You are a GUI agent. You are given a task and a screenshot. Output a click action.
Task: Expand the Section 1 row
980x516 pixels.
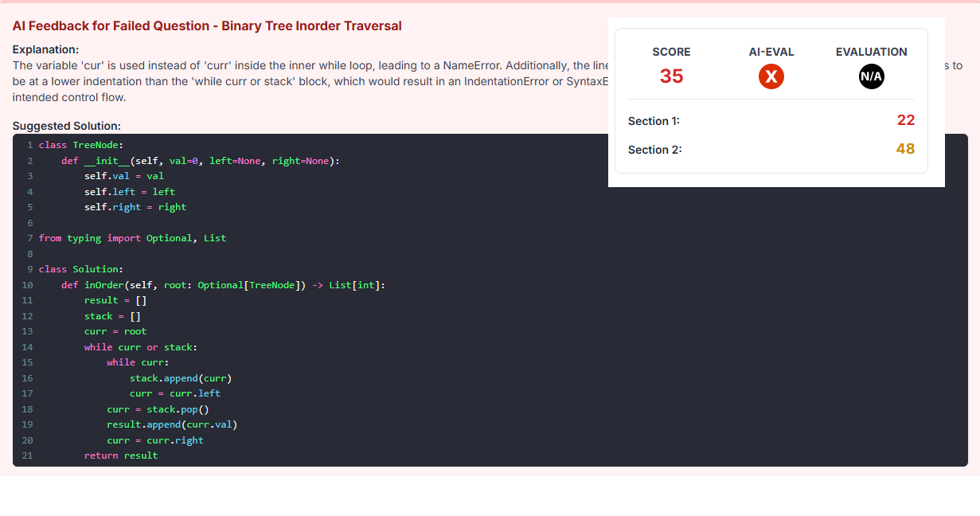coord(654,120)
